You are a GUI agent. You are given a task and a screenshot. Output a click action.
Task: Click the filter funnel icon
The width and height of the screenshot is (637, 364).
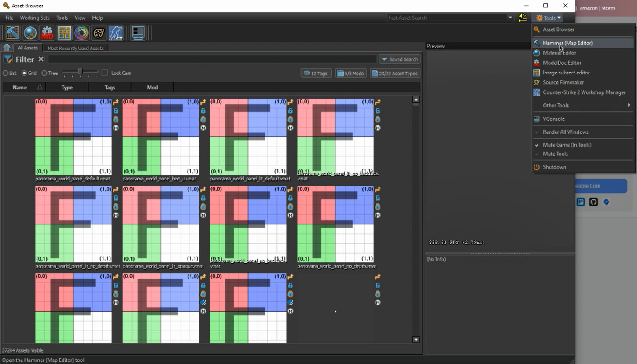[x=8, y=59]
